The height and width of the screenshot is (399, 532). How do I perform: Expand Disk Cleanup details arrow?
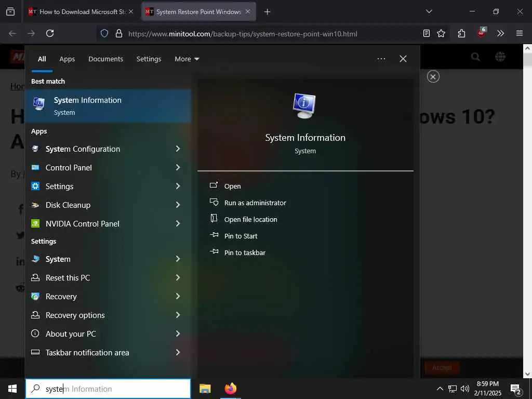coord(178,205)
